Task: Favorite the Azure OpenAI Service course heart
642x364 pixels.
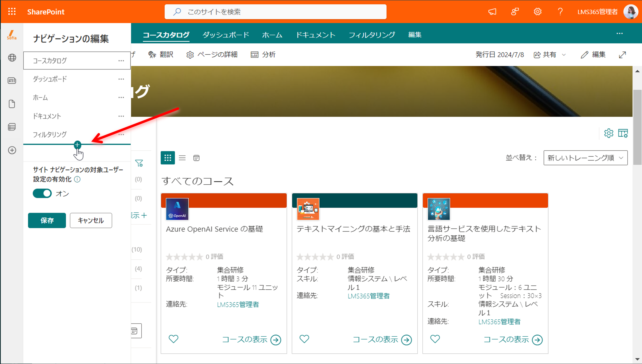Action: [x=173, y=339]
